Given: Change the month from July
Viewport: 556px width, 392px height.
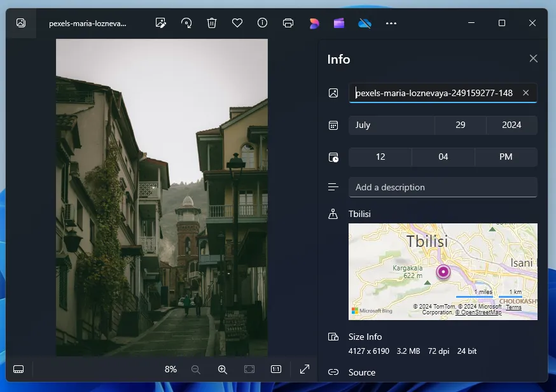Looking at the screenshot, I should [x=391, y=125].
